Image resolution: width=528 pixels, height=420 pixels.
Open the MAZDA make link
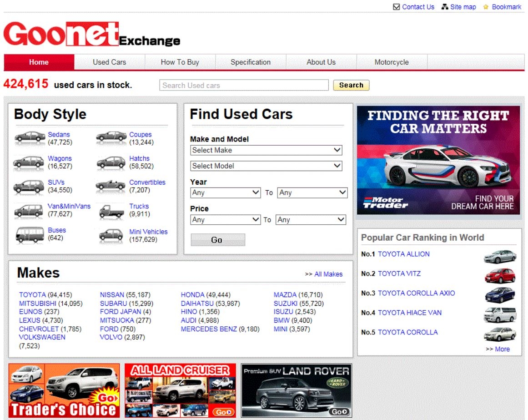pyautogui.click(x=285, y=295)
